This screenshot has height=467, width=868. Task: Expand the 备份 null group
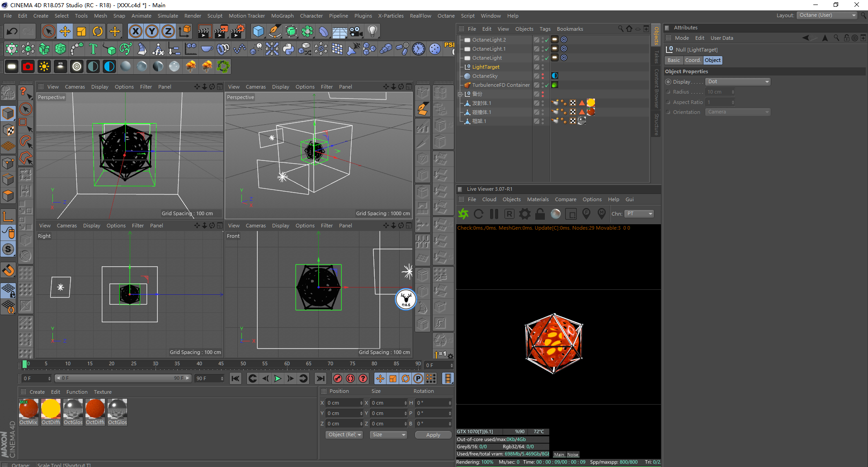pyautogui.click(x=460, y=94)
